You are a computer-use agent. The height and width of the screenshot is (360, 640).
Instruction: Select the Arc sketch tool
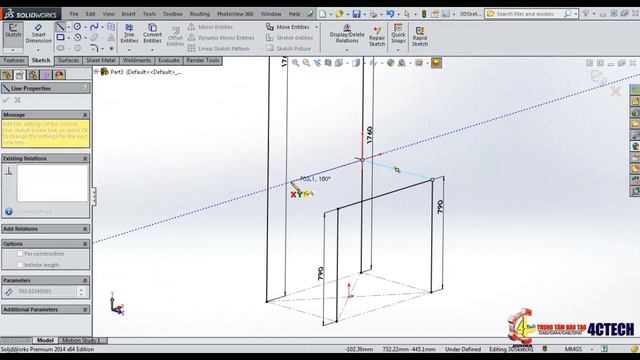[x=77, y=38]
